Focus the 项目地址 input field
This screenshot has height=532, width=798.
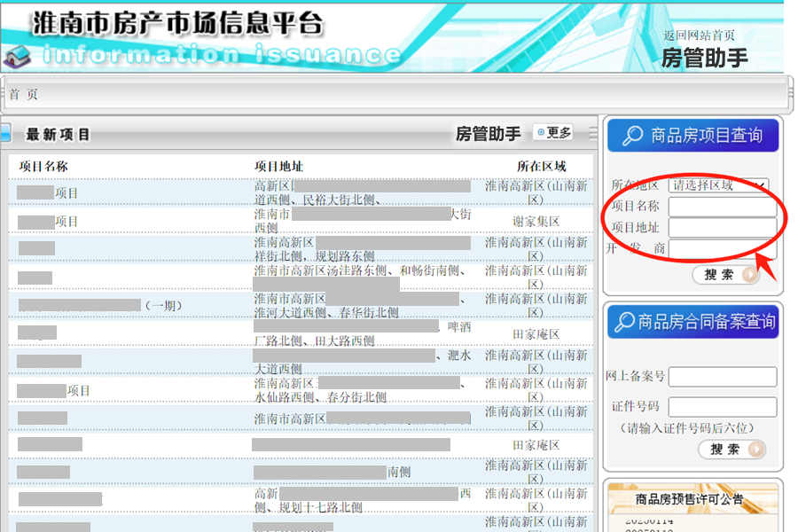(723, 228)
